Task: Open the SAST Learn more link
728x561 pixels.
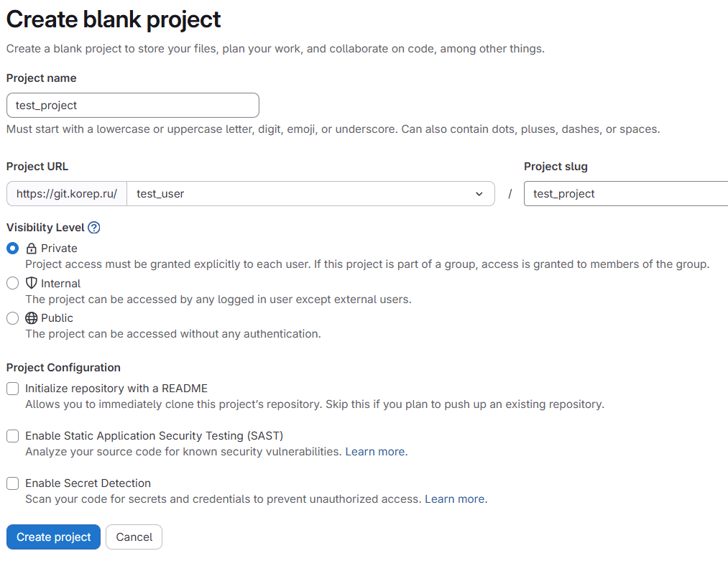Action: click(375, 452)
